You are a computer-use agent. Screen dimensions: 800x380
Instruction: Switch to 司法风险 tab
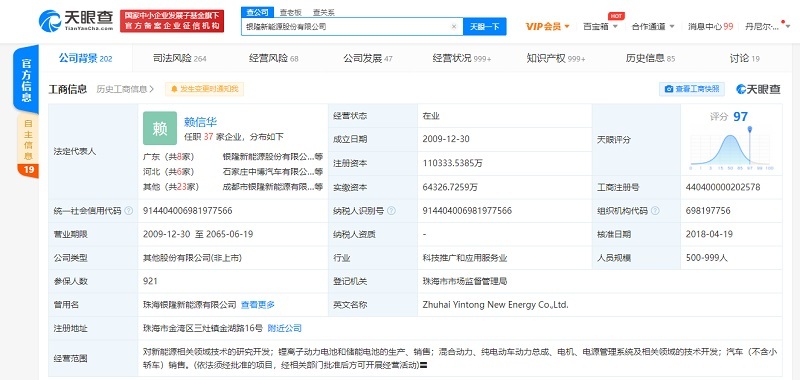point(180,58)
